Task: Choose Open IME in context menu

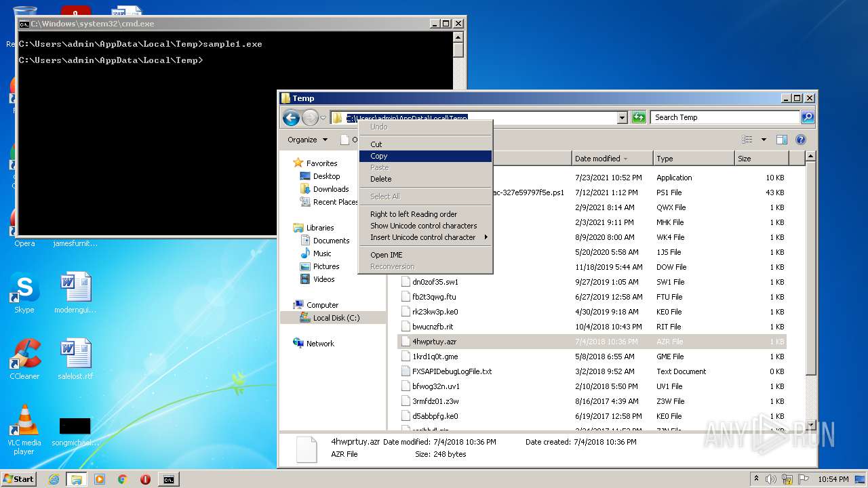Action: (425, 255)
